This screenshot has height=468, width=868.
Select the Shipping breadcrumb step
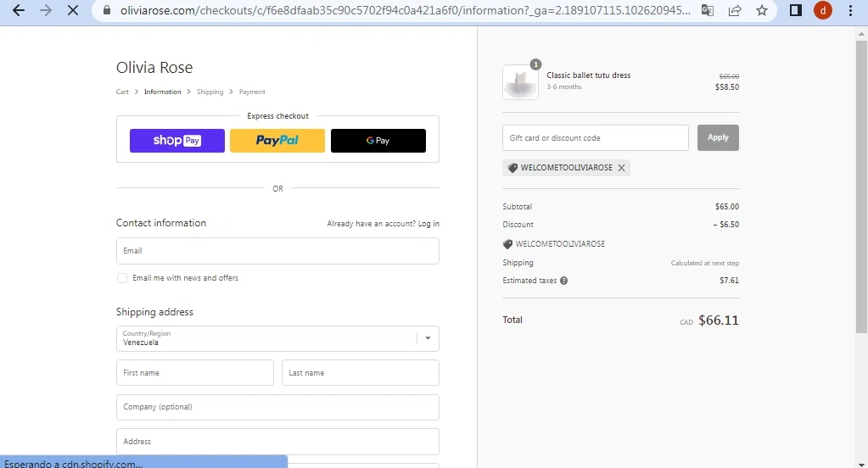[210, 92]
